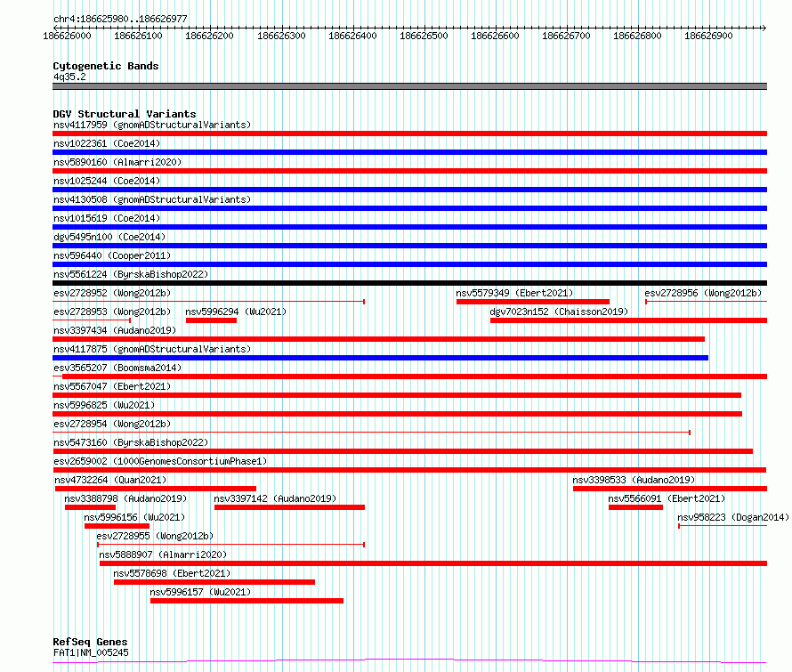
Task: Select nsv1015619 (Coe2014) label
Action: click(x=107, y=218)
